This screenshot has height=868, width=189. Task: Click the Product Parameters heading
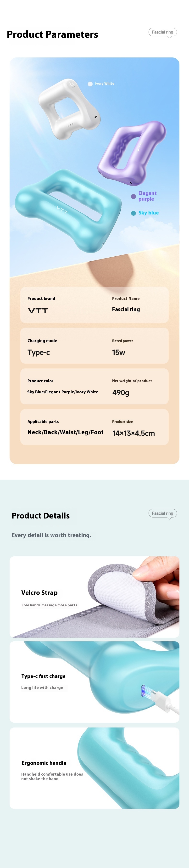coord(53,34)
